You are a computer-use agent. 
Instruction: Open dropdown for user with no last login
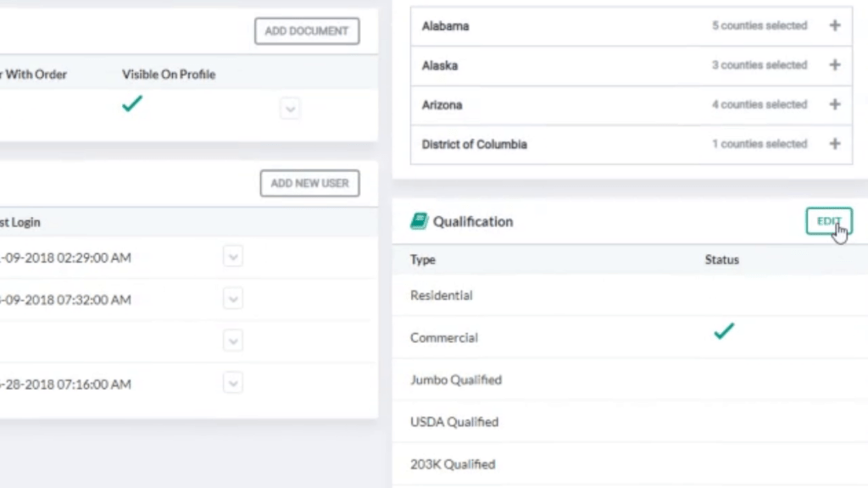[x=233, y=341]
